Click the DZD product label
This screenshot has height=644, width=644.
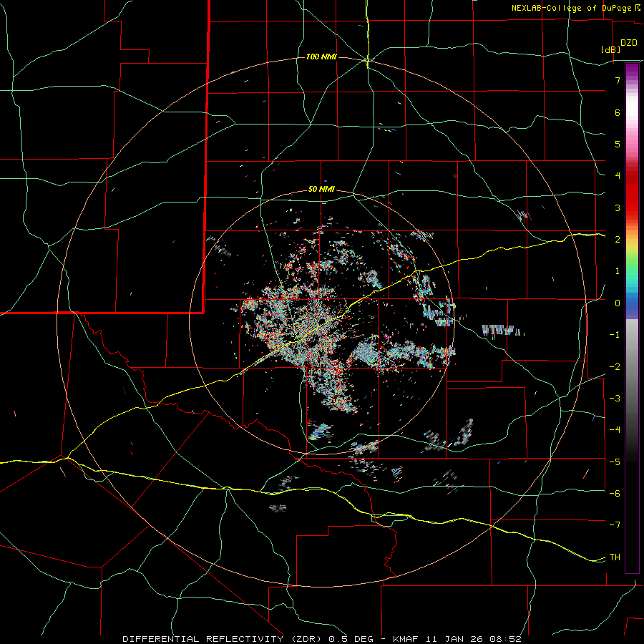point(629,43)
